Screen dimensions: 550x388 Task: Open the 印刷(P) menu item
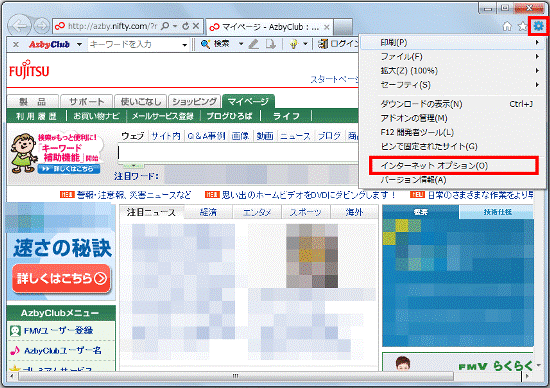[x=451, y=42]
